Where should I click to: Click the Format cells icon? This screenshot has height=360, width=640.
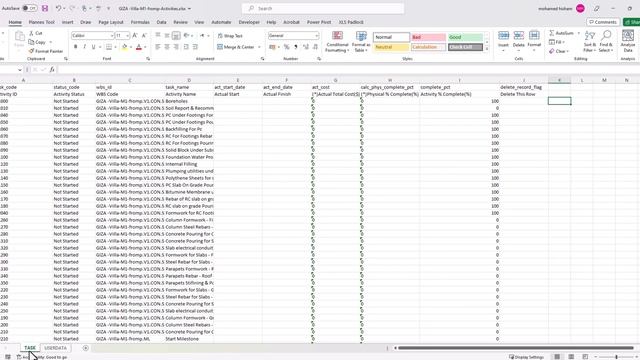click(534, 36)
